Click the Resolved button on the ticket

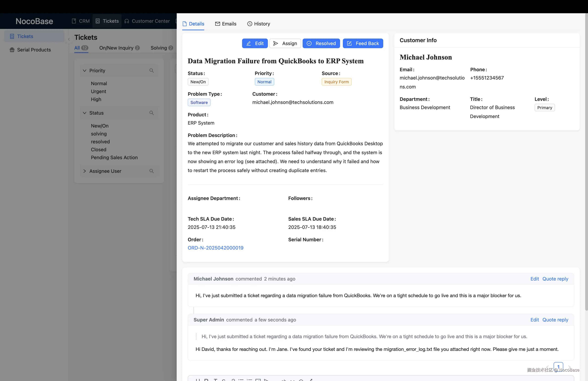321,43
